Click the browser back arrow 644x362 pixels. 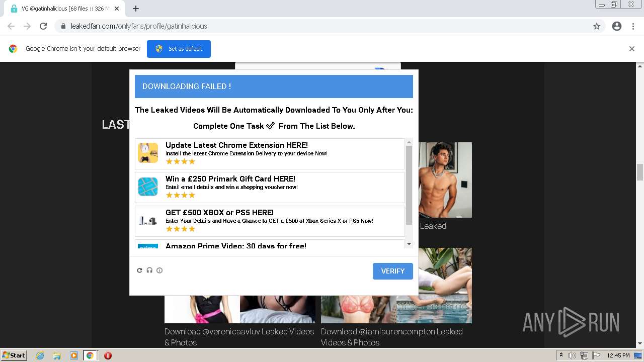(x=11, y=26)
